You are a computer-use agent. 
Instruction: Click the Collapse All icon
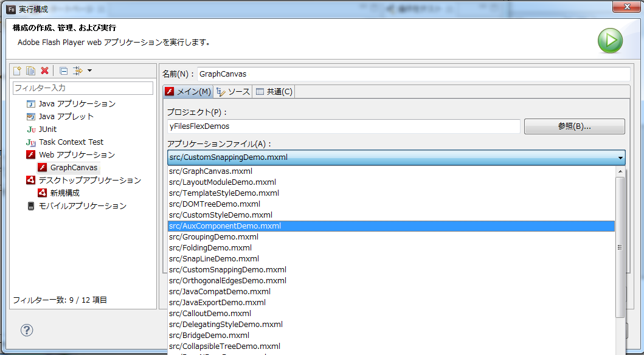pos(63,71)
